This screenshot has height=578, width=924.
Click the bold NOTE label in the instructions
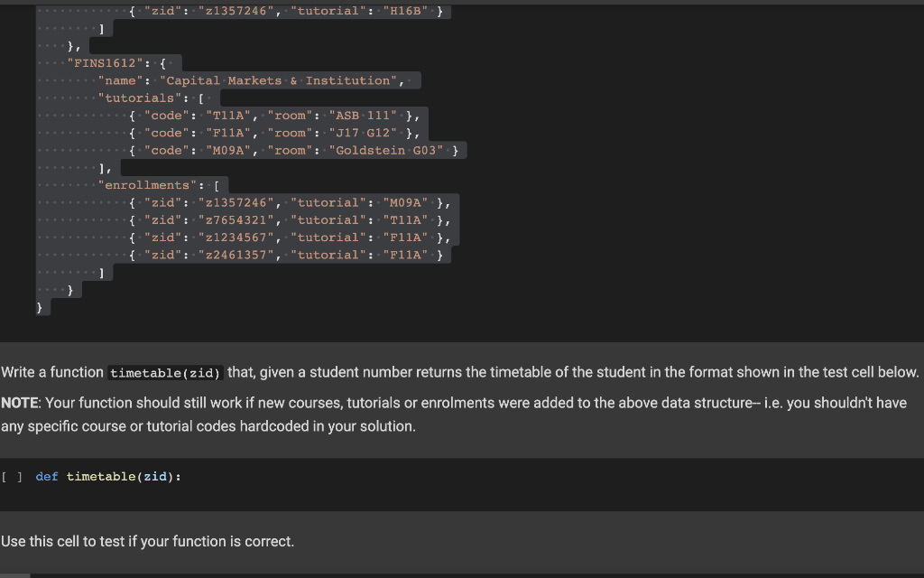pos(19,403)
